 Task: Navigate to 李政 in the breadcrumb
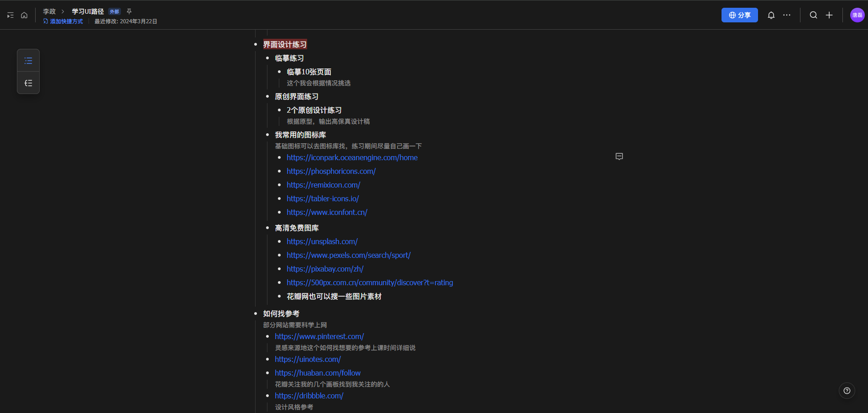click(x=49, y=11)
